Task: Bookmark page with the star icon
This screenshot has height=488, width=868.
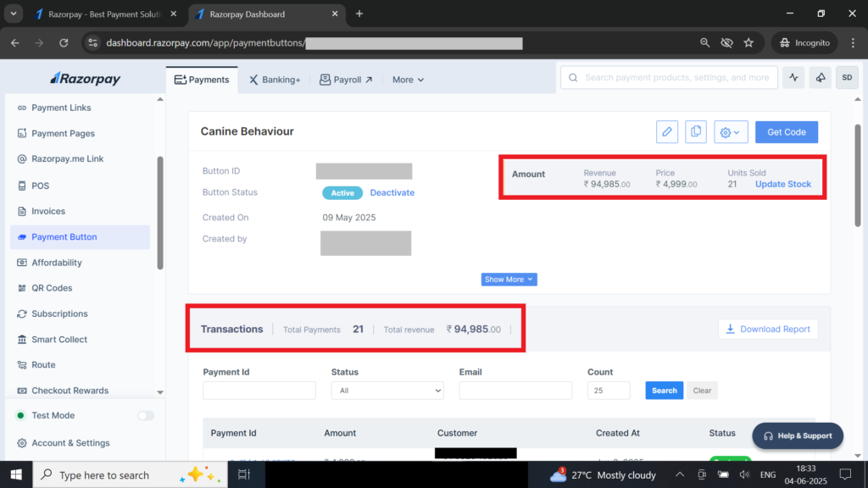Action: pos(748,42)
